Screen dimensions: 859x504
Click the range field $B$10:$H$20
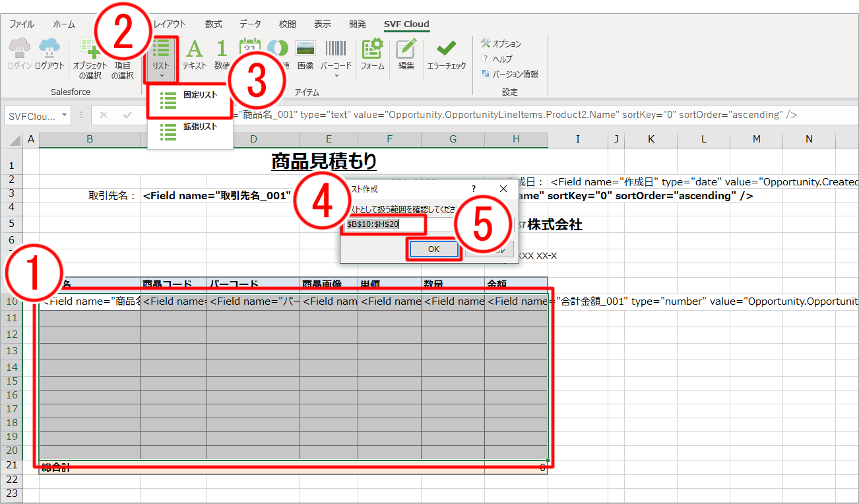pos(399,224)
